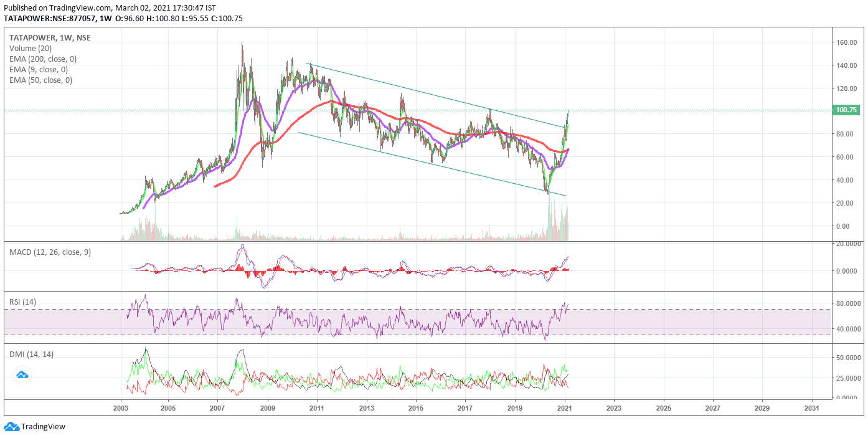Screen dimensions: 868x438
Task: Click the highlighted 100.75 last-price tag
Action: point(847,110)
